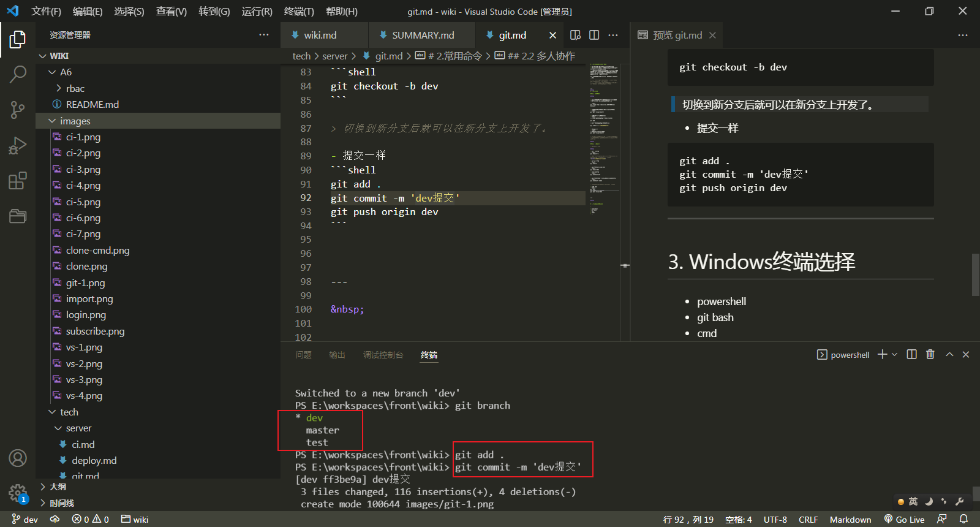The width and height of the screenshot is (980, 527).
Task: Expand the 时间线 timeline section
Action: pos(158,503)
